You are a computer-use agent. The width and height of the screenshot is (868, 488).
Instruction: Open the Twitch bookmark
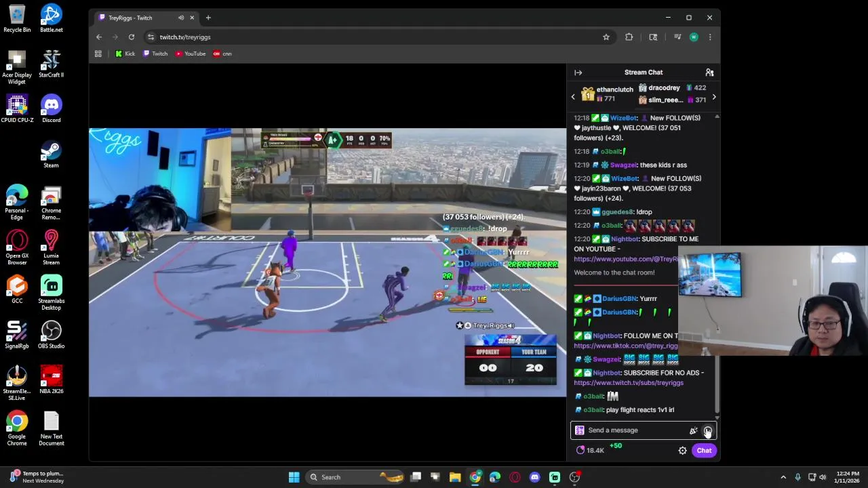155,54
